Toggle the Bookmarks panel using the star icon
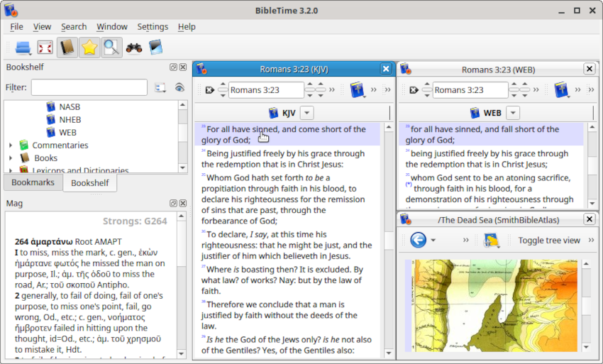Viewport: 603px width, 364px height. pos(89,48)
